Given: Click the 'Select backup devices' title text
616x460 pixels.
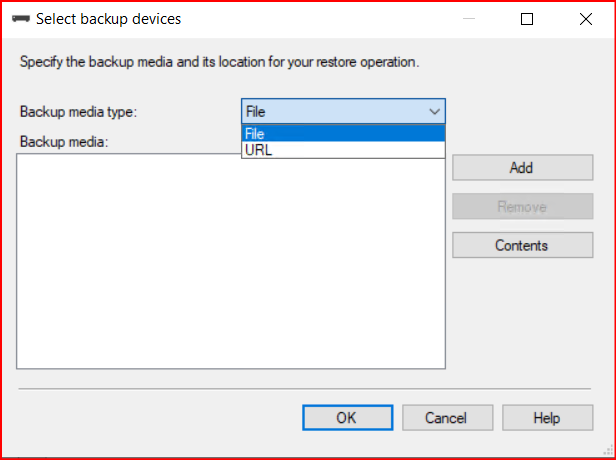Looking at the screenshot, I should point(108,19).
